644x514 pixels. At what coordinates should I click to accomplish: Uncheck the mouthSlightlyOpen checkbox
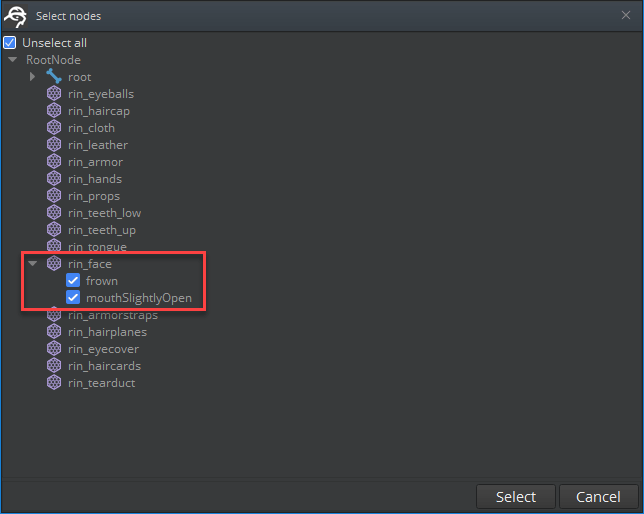click(73, 298)
